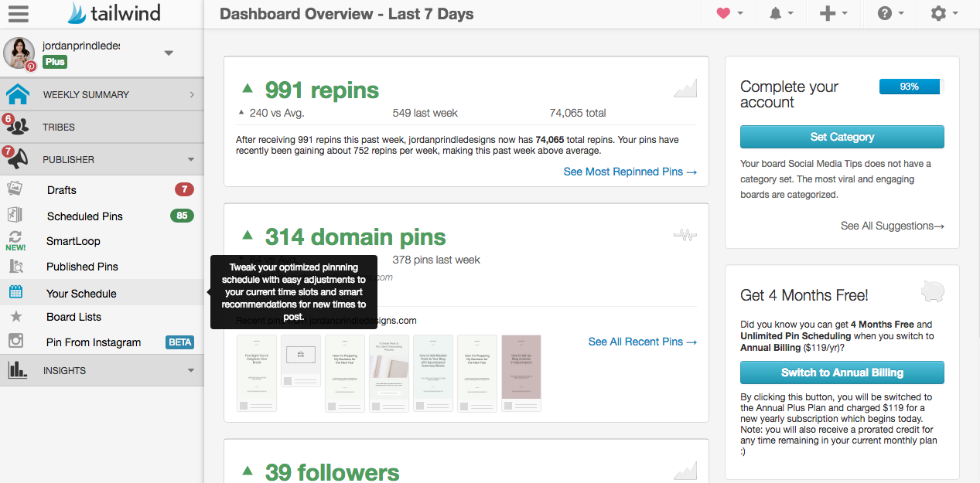980x483 pixels.
Task: Click the Tribes people icon
Action: [x=18, y=127]
